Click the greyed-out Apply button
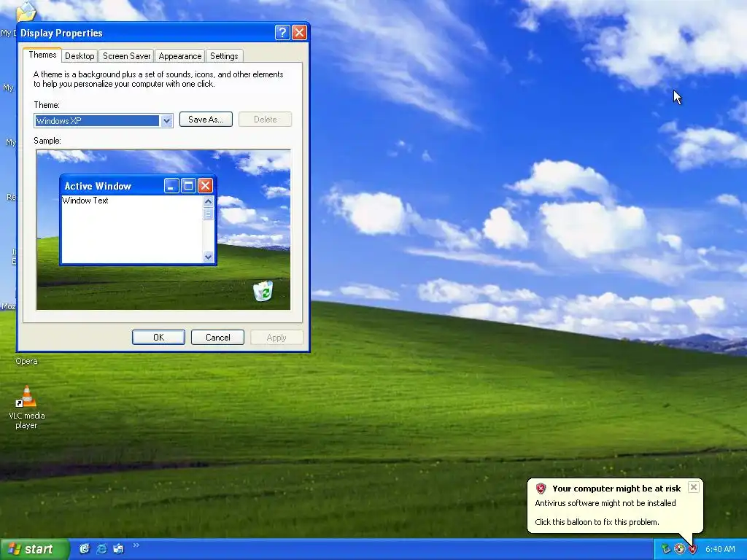The width and height of the screenshot is (747, 560). [276, 337]
